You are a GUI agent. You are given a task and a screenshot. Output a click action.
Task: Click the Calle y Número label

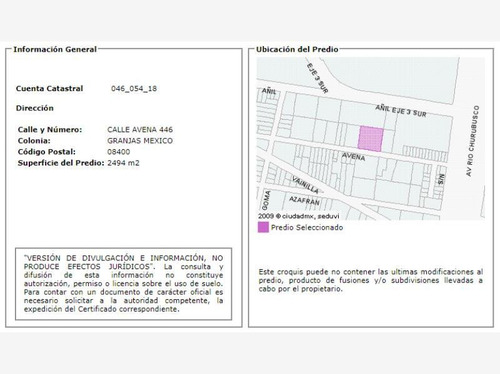50,130
